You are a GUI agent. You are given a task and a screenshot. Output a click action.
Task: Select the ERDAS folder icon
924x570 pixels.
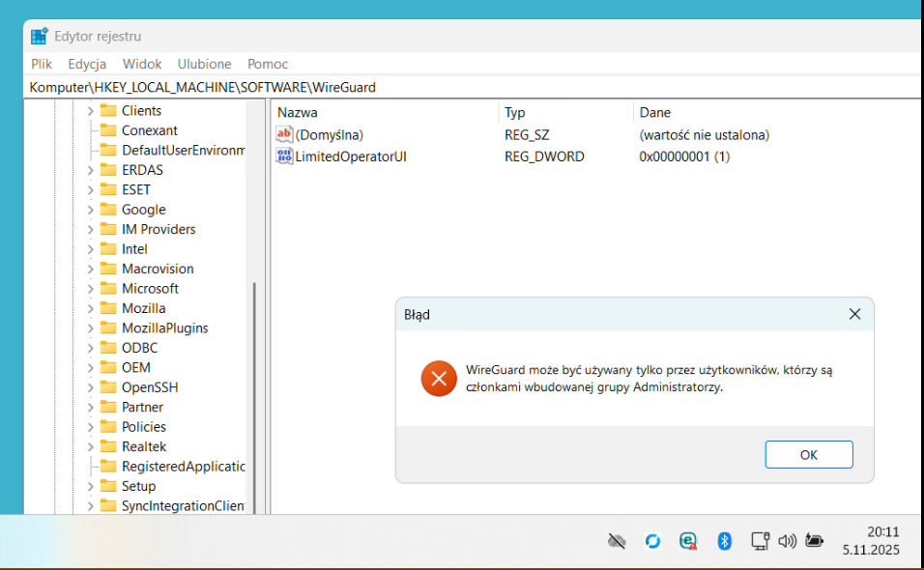coord(108,170)
